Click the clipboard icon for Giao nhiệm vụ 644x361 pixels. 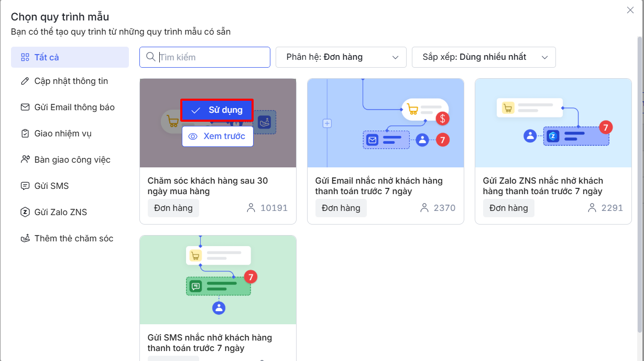25,134
